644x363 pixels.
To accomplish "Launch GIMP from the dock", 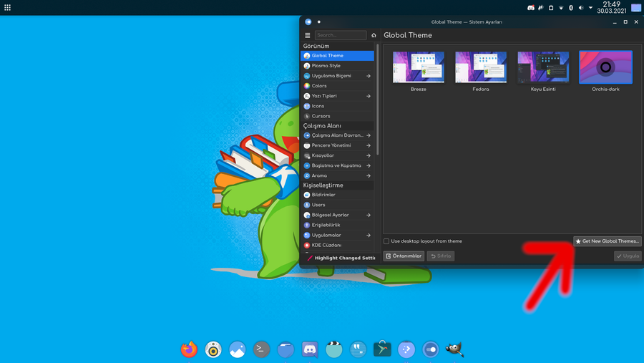I will tap(454, 349).
